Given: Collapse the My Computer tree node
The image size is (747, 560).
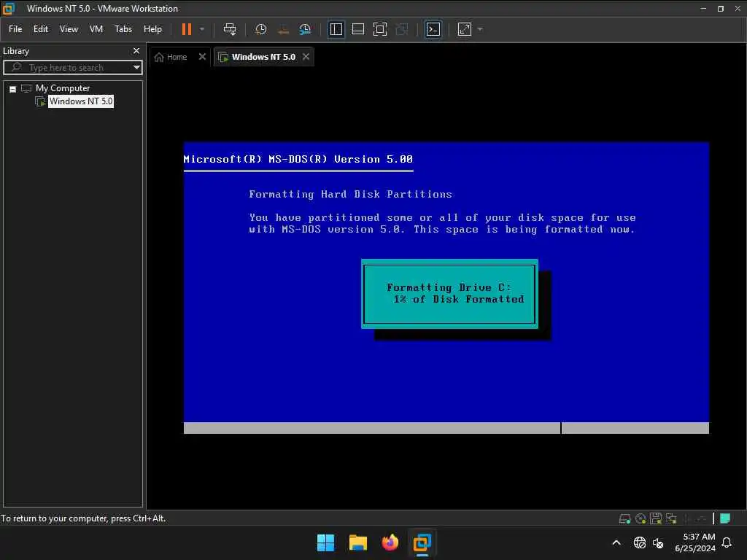Looking at the screenshot, I should 13,89.
